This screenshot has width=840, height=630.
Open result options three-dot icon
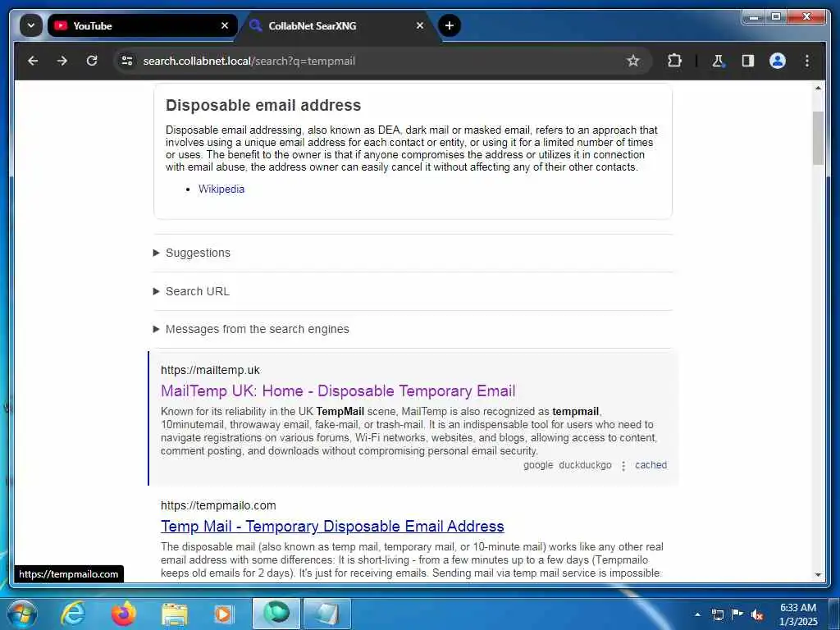point(623,466)
